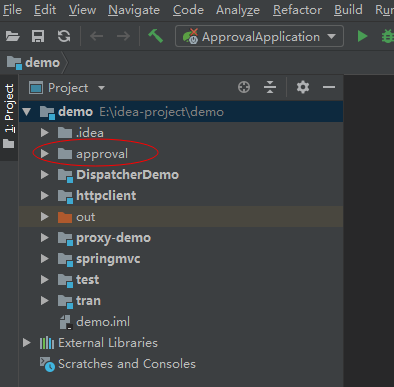Expand the out folder arrow
Screen dimensions: 394x387
click(x=45, y=217)
